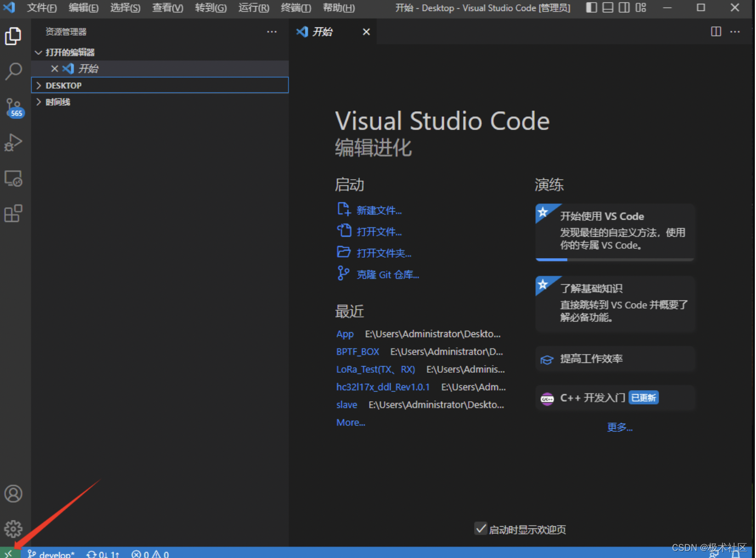Synchronize changes 0↓ 1↑ in status bar
The image size is (756, 558).
point(103,554)
